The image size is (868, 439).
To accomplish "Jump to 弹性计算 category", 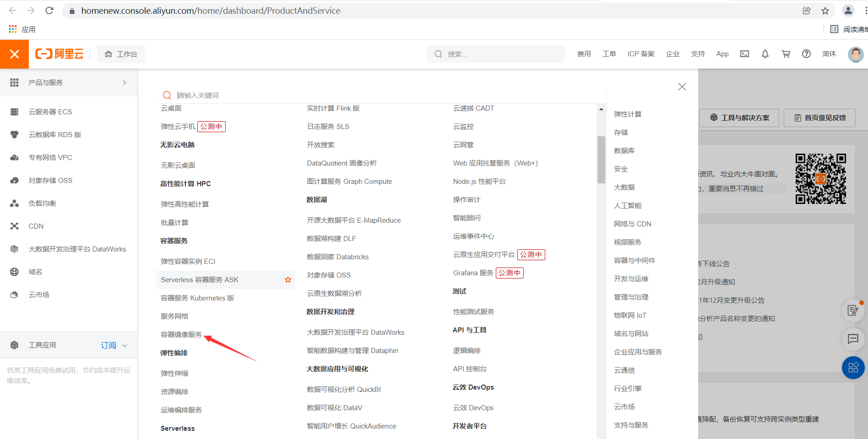I will (x=628, y=114).
